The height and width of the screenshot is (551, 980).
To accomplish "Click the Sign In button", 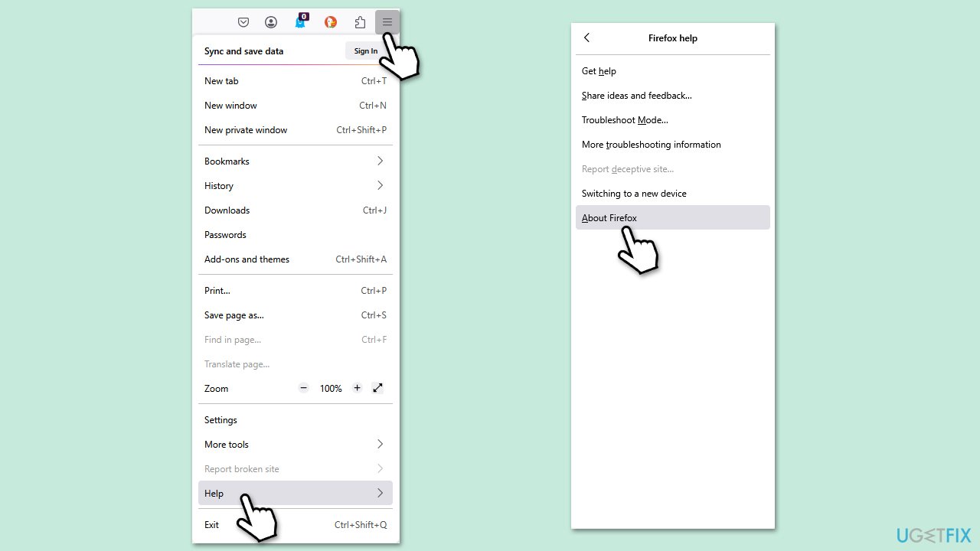I will click(x=365, y=51).
